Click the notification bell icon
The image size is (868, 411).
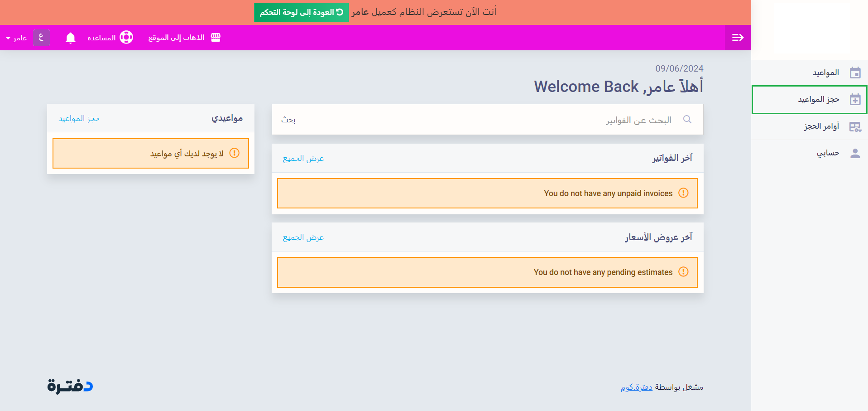pyautogui.click(x=70, y=38)
